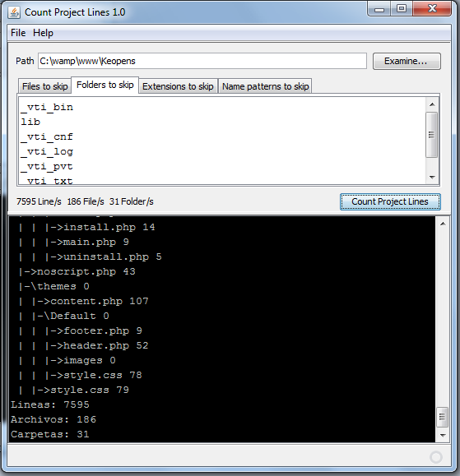Click the skip list scrollbar down arrow

pyautogui.click(x=432, y=178)
